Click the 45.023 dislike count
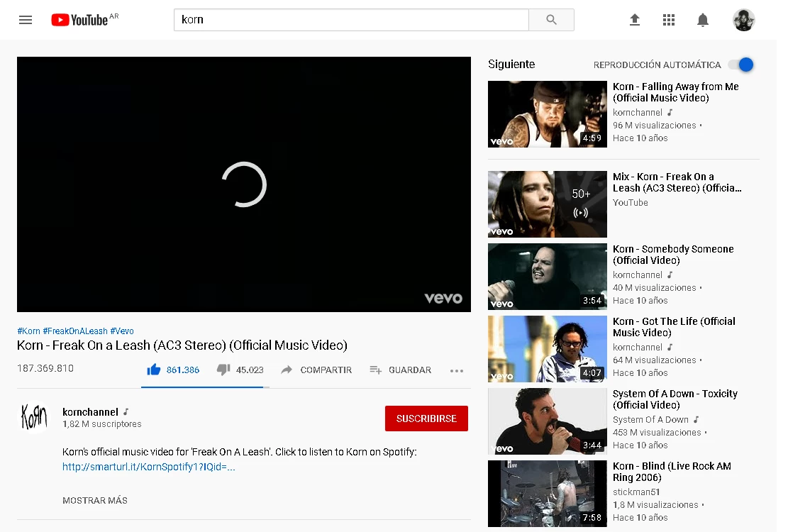Viewport: 788px width, 532px height. [x=250, y=370]
